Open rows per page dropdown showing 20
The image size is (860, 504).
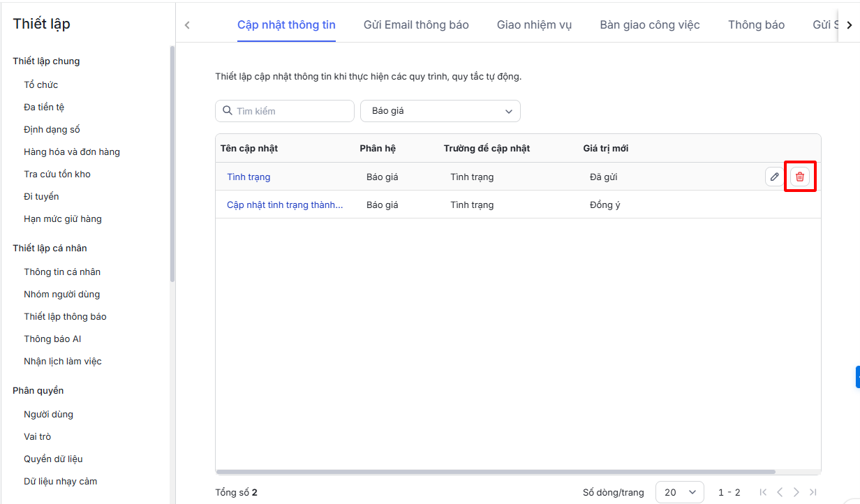680,492
